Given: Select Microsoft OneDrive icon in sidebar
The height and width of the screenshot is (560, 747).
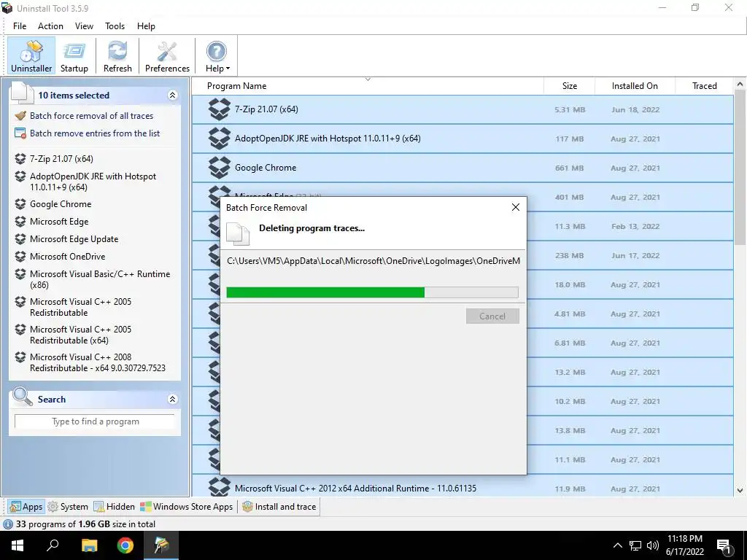Looking at the screenshot, I should pos(20,256).
